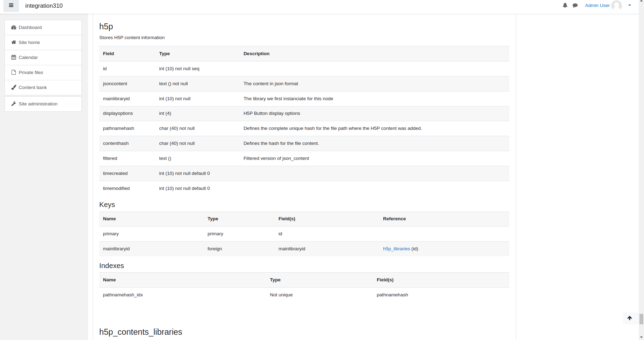This screenshot has height=340, width=644.
Task: Open the notifications bell
Action: pyautogui.click(x=565, y=5)
